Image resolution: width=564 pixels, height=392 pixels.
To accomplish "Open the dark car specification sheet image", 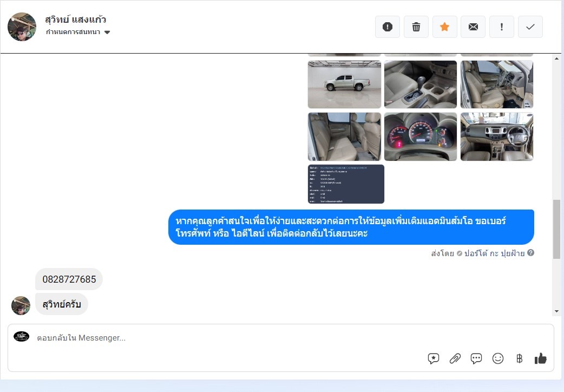I will click(x=346, y=184).
